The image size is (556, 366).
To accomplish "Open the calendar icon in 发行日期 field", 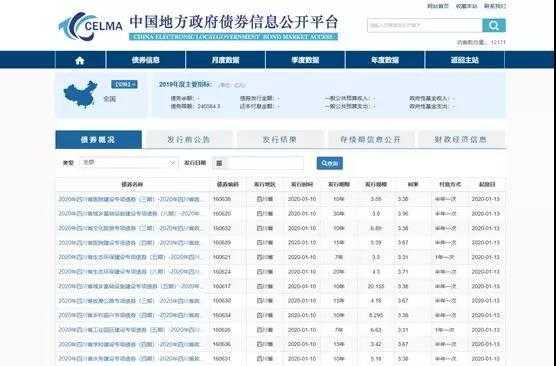I will [x=219, y=163].
